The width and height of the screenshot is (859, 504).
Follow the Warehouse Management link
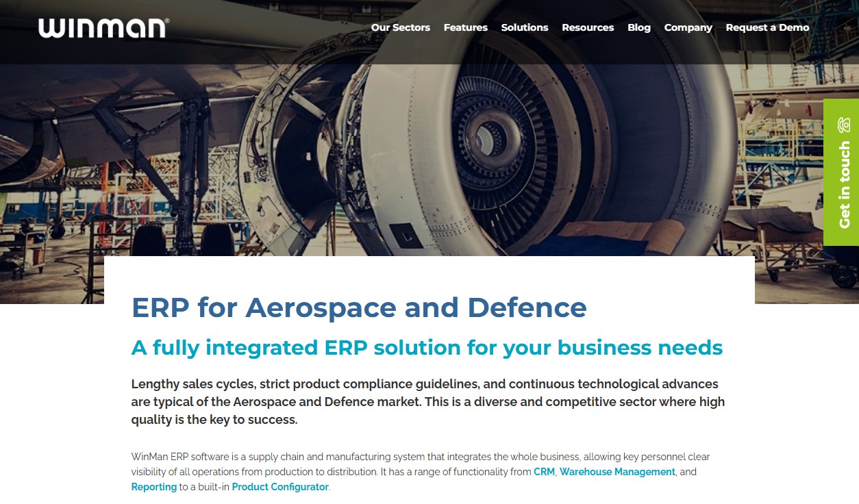[617, 472]
